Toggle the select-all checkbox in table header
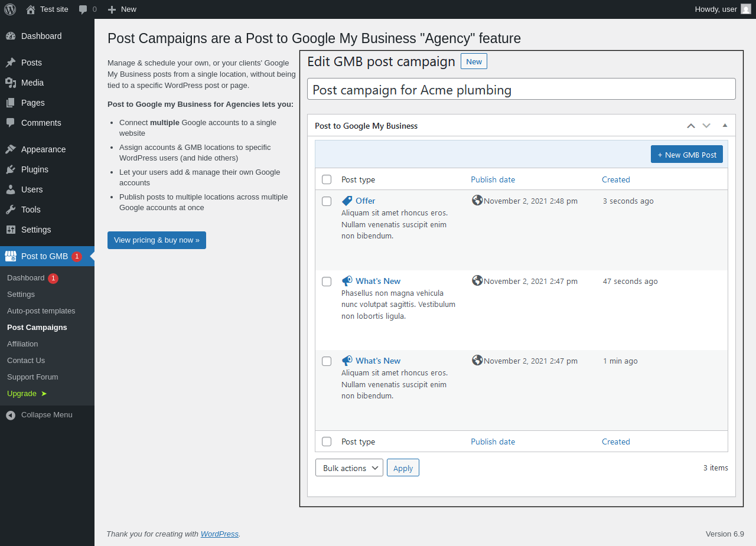Viewport: 756px width, 546px height. (327, 179)
